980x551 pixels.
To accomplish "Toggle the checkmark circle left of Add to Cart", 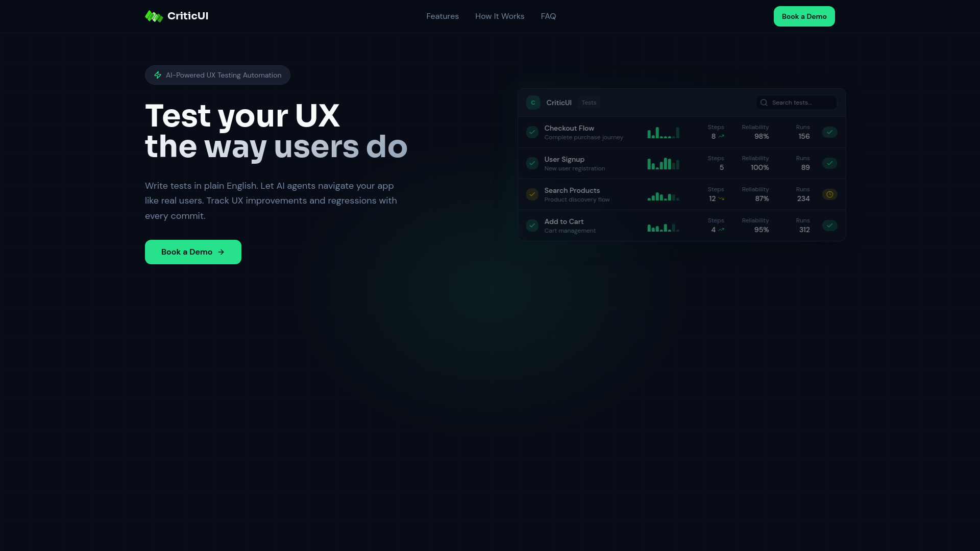I will coord(532,225).
